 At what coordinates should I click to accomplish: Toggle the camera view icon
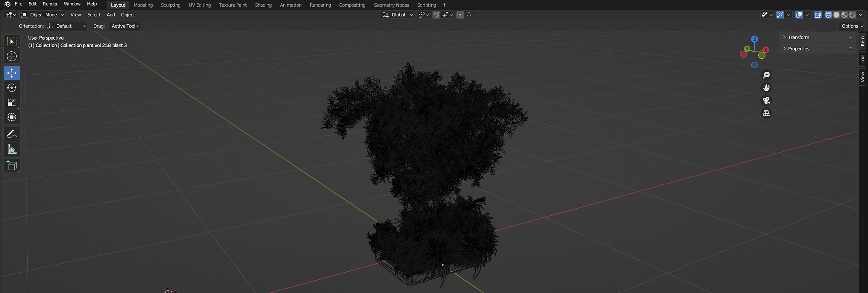coord(766,101)
